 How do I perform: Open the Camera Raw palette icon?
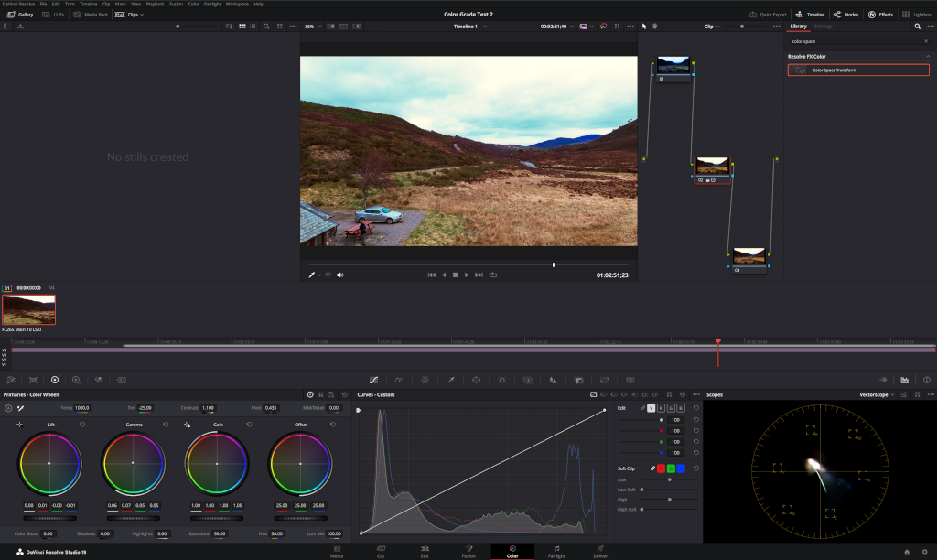11,380
